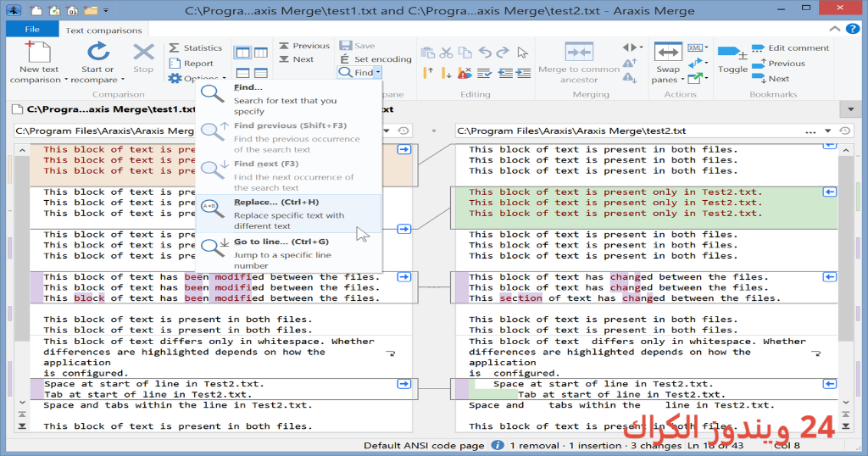Click the red warning remove-marker icon
The height and width of the screenshot is (456, 868).
(465, 73)
